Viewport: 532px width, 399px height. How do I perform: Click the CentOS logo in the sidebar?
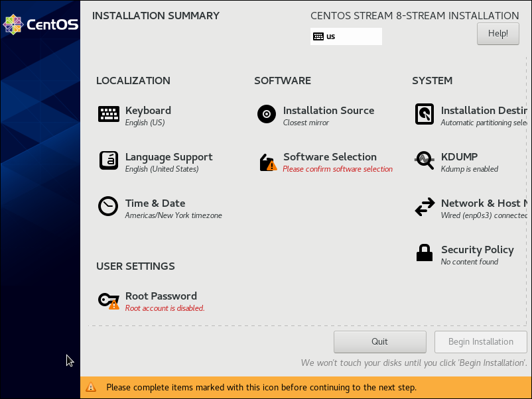coord(40,25)
